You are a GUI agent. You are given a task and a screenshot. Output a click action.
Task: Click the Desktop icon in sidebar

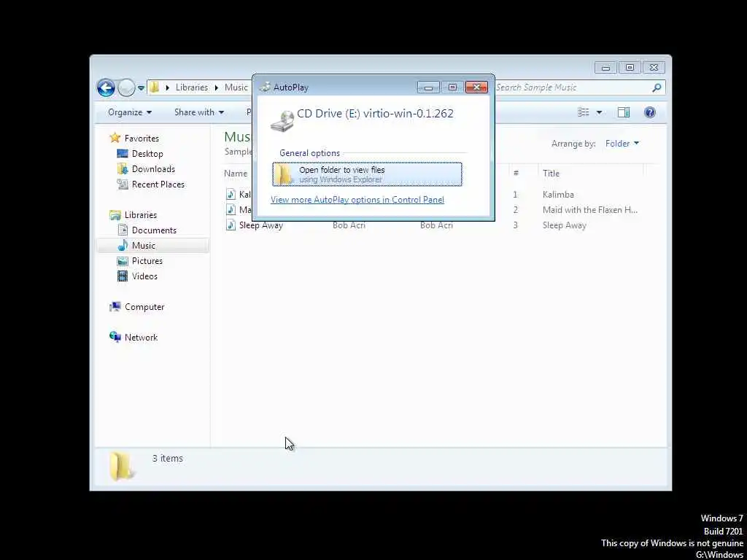(x=123, y=154)
